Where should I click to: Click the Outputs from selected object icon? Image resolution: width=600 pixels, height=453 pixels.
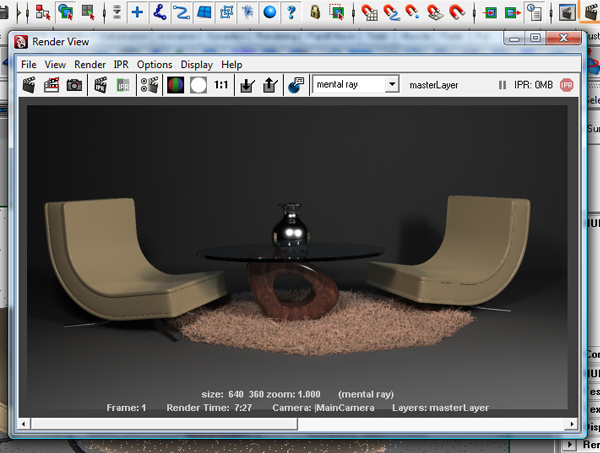pyautogui.click(x=512, y=12)
